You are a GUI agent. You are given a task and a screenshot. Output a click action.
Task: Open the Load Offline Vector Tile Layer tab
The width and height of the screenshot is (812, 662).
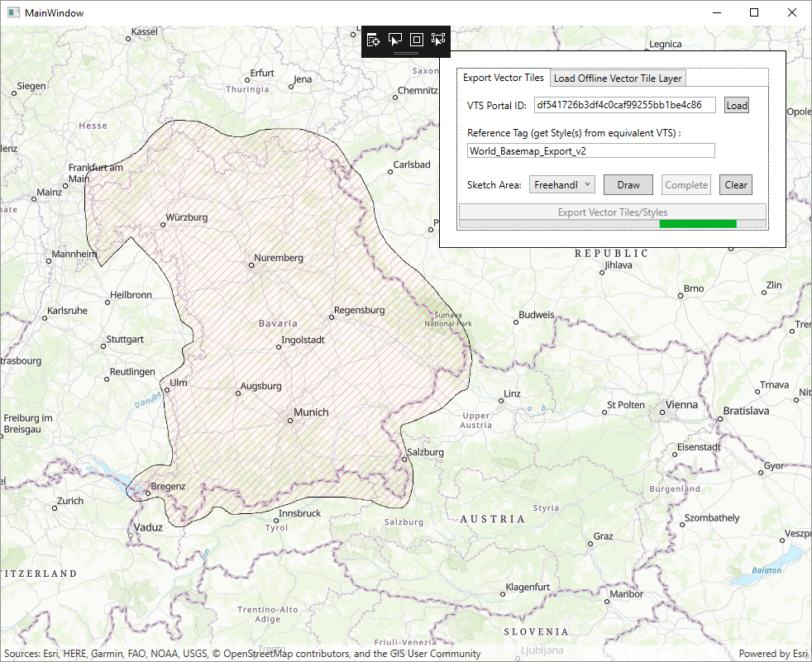[x=618, y=79]
